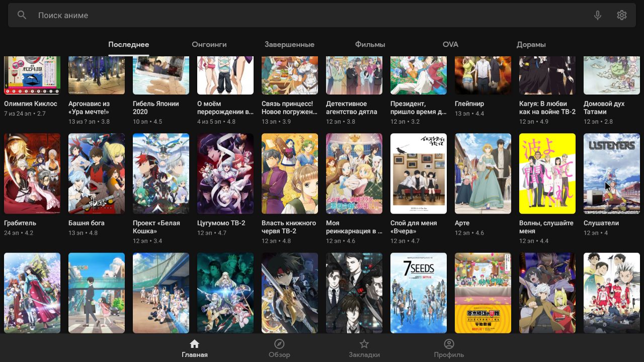The width and height of the screenshot is (644, 362).
Task: Click Кагуя: В любви как на войне ТВ-2
Action: click(x=547, y=108)
